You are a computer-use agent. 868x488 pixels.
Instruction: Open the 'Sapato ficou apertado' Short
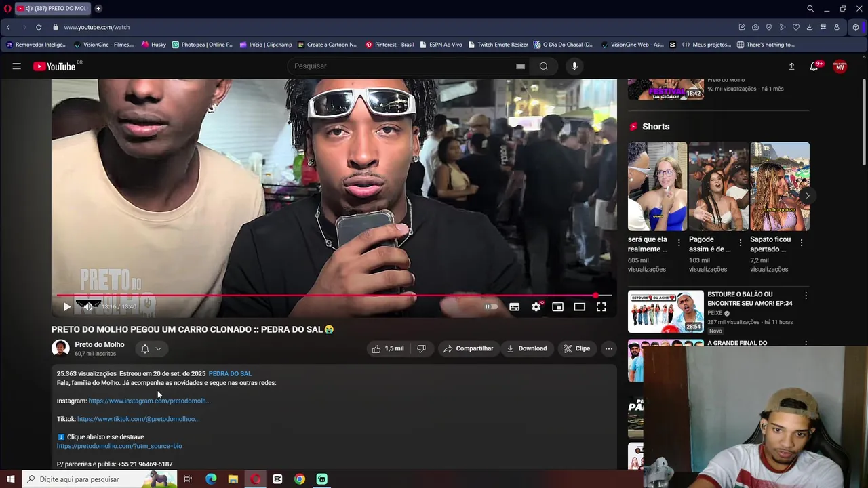point(780,186)
